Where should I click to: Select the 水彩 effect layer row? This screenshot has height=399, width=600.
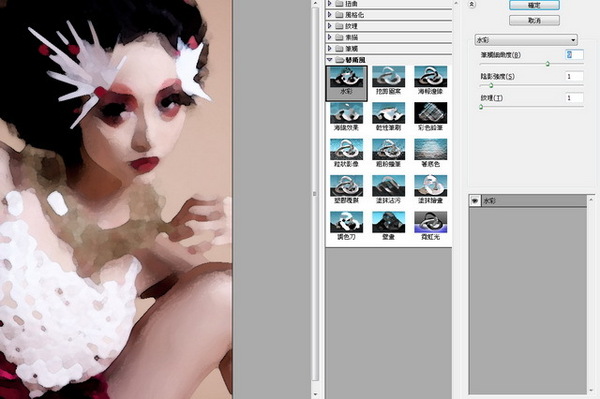(528, 201)
